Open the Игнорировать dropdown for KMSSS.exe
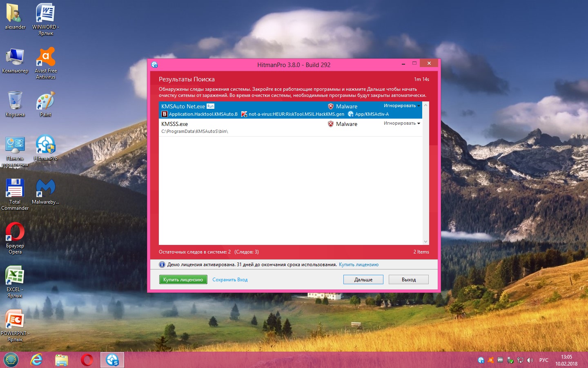Viewport: 588px width, 368px height. coord(402,123)
